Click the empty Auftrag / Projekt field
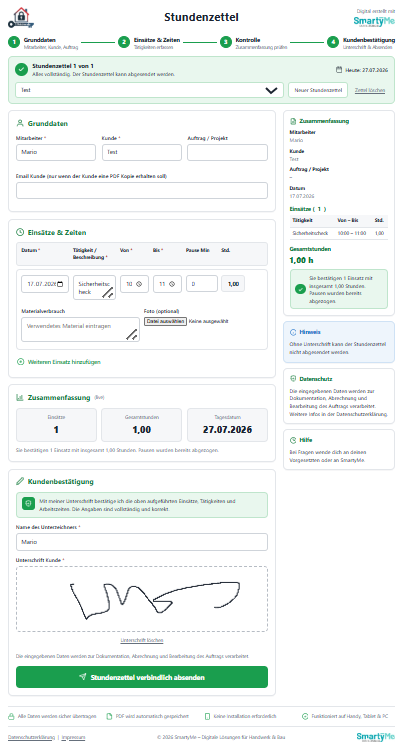The width and height of the screenshot is (402, 750). tap(227, 153)
